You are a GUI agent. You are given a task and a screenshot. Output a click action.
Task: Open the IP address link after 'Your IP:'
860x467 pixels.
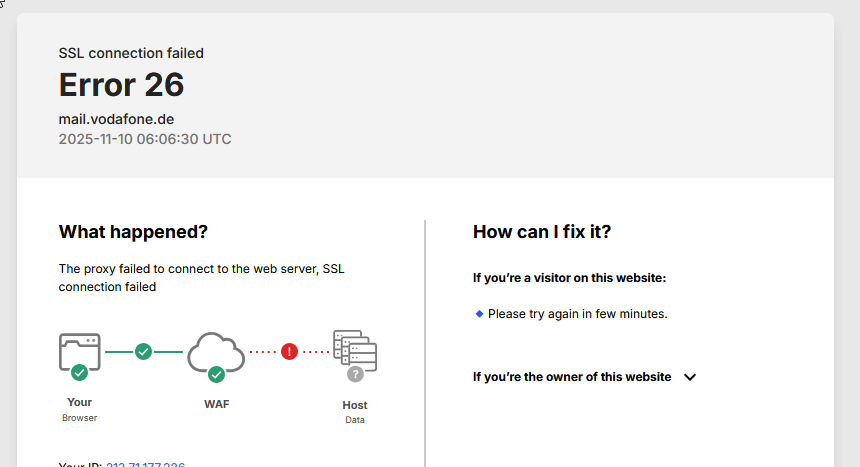point(145,464)
